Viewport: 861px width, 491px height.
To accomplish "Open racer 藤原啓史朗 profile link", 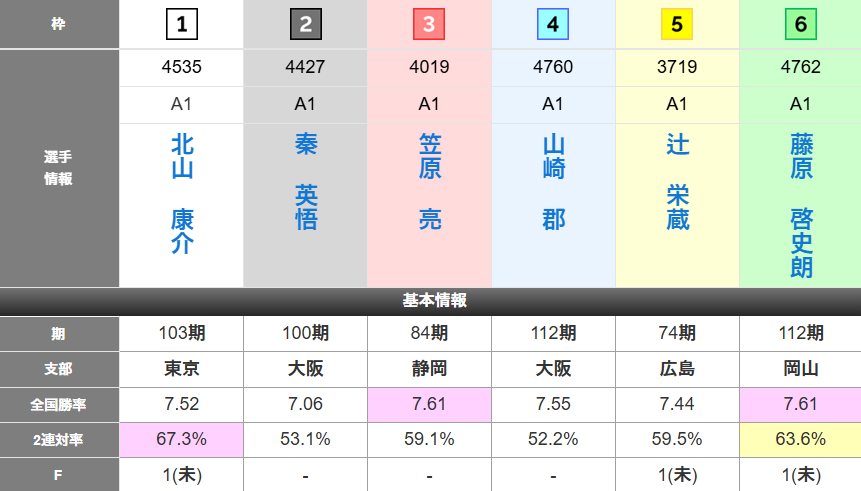I will coord(801,206).
